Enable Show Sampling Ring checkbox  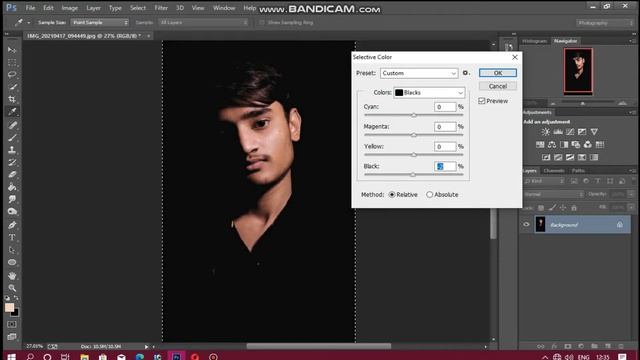click(x=262, y=22)
